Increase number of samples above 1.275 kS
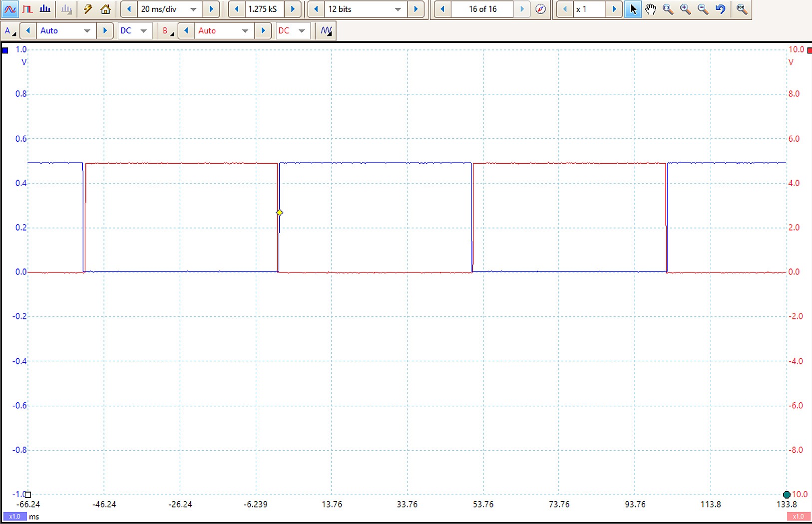Viewport: 812px width, 524px height. pyautogui.click(x=293, y=9)
